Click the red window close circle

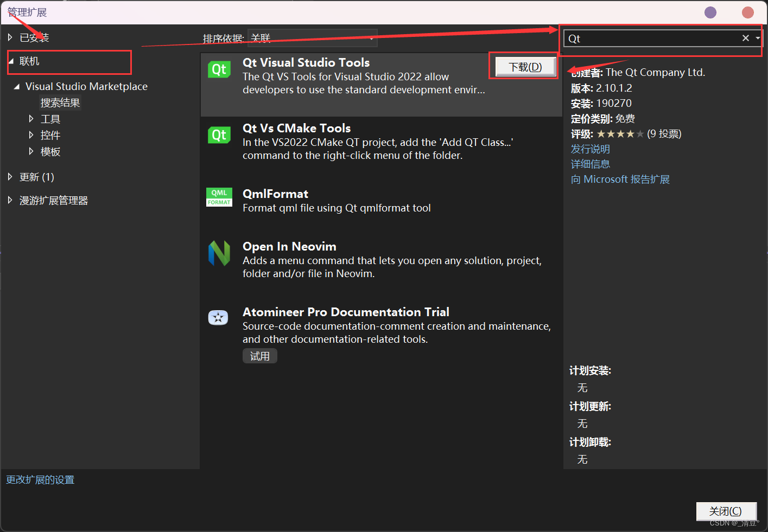point(748,12)
